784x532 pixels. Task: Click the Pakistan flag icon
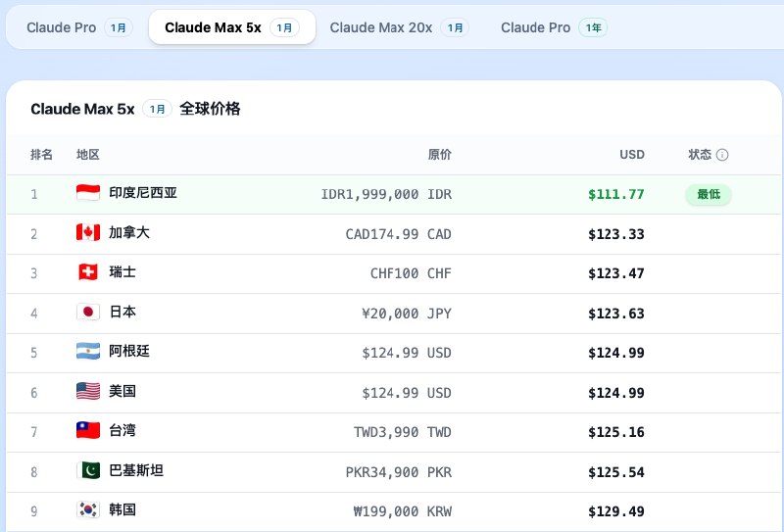tap(88, 470)
